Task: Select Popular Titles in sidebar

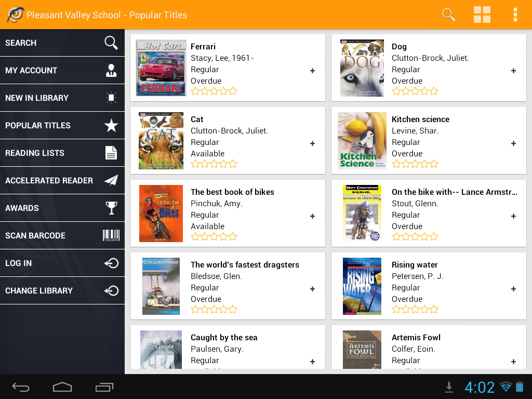Action: [62, 125]
